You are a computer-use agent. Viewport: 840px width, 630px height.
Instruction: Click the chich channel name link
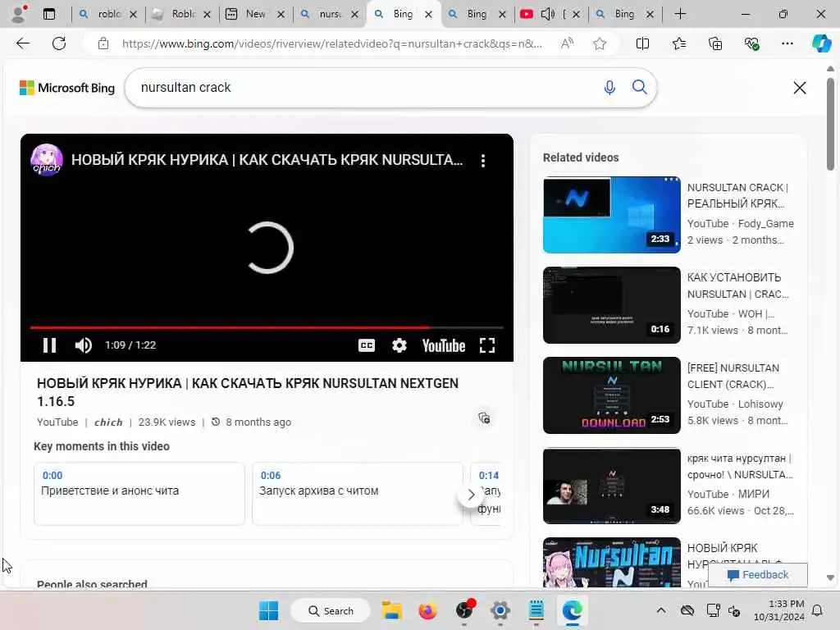click(x=108, y=422)
